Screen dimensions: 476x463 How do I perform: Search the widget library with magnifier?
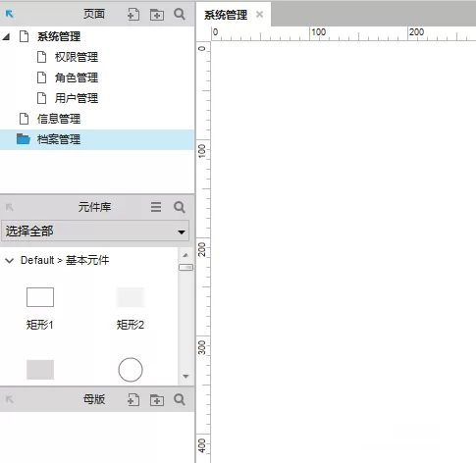tap(180, 207)
